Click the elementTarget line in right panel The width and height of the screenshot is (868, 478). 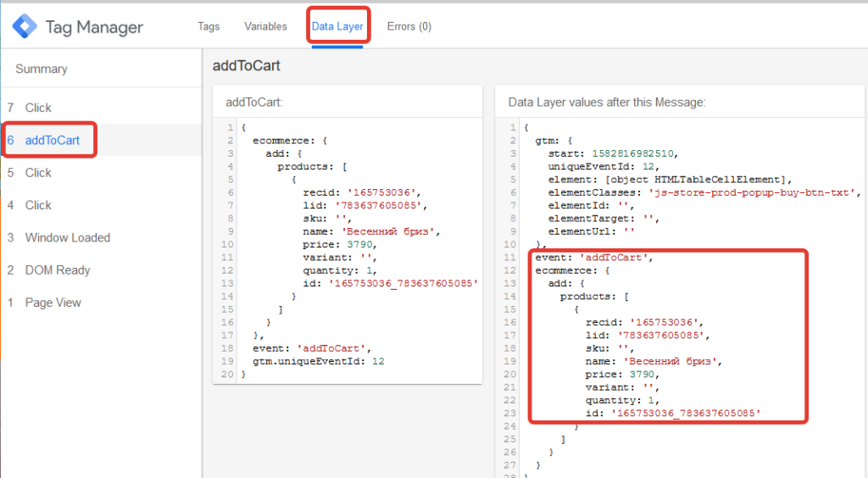pos(604,219)
